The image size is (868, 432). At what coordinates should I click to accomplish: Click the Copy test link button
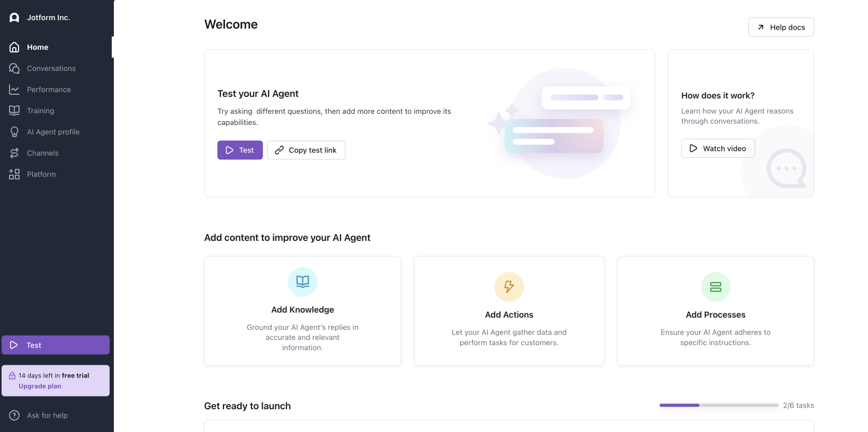[306, 150]
